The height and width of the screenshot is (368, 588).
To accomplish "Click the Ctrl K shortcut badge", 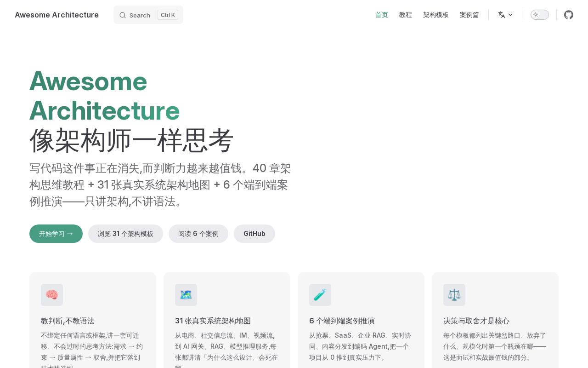I will point(168,15).
